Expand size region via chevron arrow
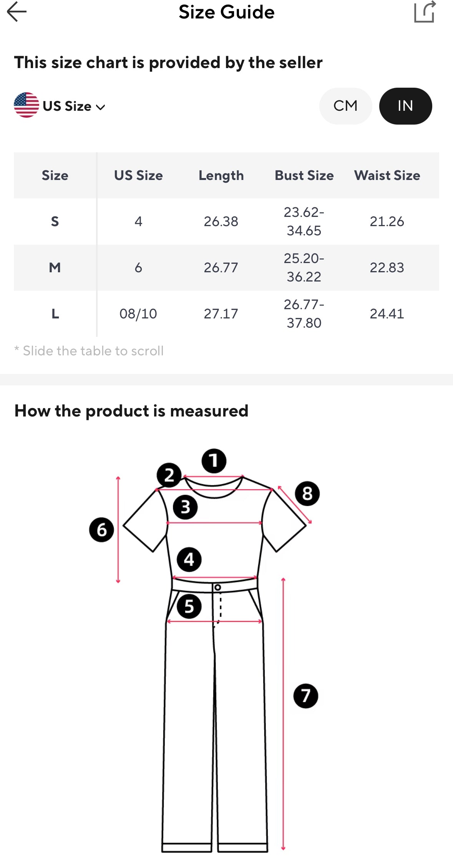This screenshot has width=453, height=868. point(101,107)
